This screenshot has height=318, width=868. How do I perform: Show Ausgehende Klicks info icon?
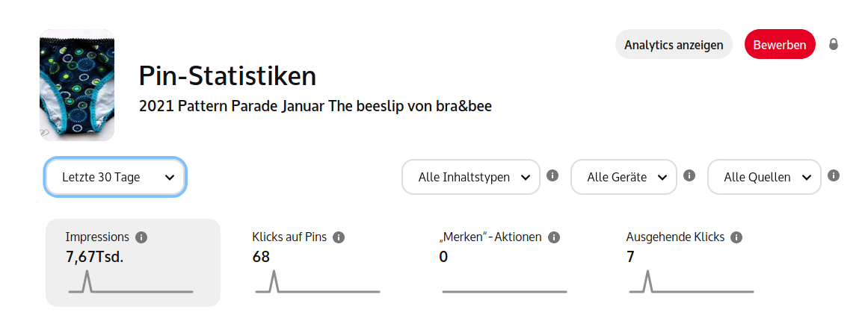coord(736,238)
